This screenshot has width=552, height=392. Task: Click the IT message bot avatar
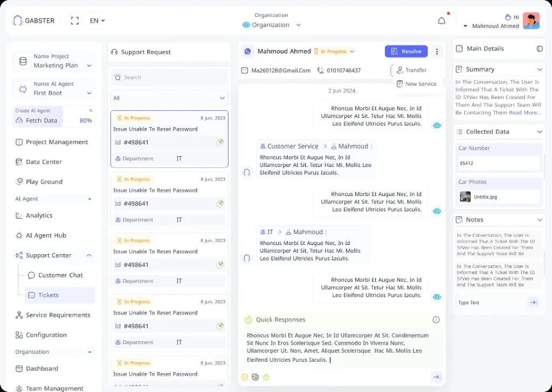tap(247, 258)
